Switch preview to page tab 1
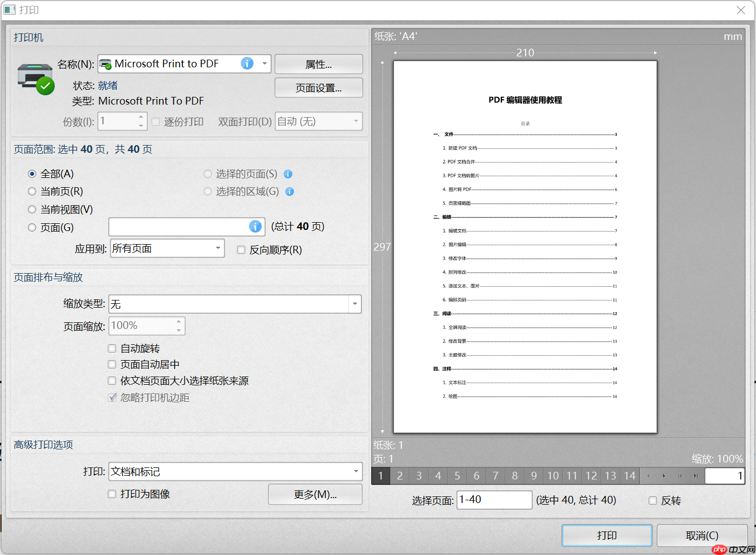Screen dimensions: 756x555 tap(380, 476)
